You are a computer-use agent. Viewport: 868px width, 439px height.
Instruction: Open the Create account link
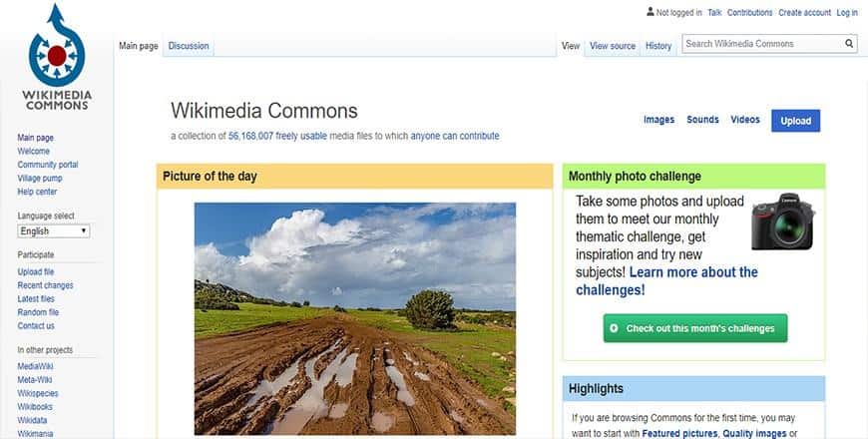(x=804, y=13)
